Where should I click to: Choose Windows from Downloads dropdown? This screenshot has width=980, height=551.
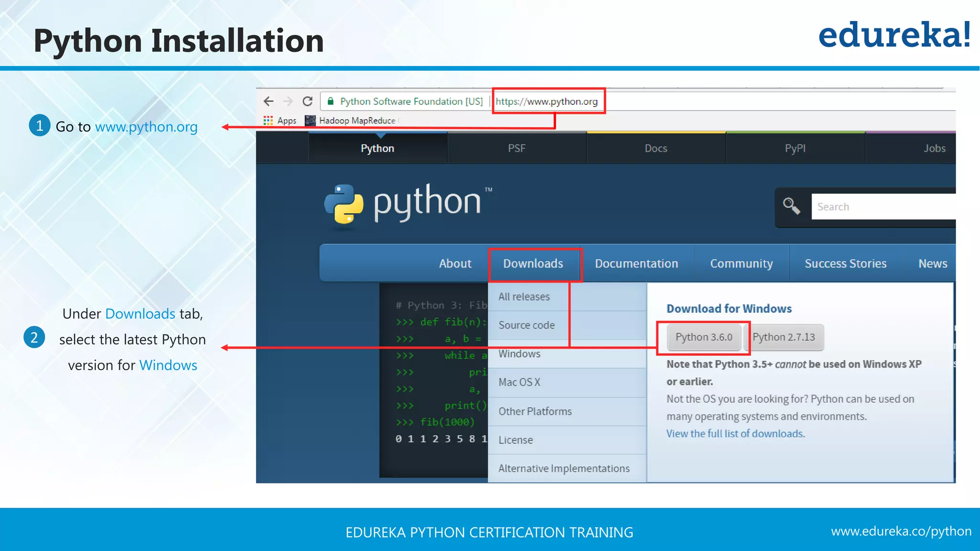coord(567,354)
